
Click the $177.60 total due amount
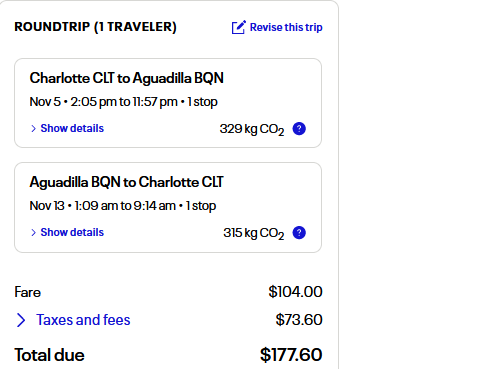[291, 355]
